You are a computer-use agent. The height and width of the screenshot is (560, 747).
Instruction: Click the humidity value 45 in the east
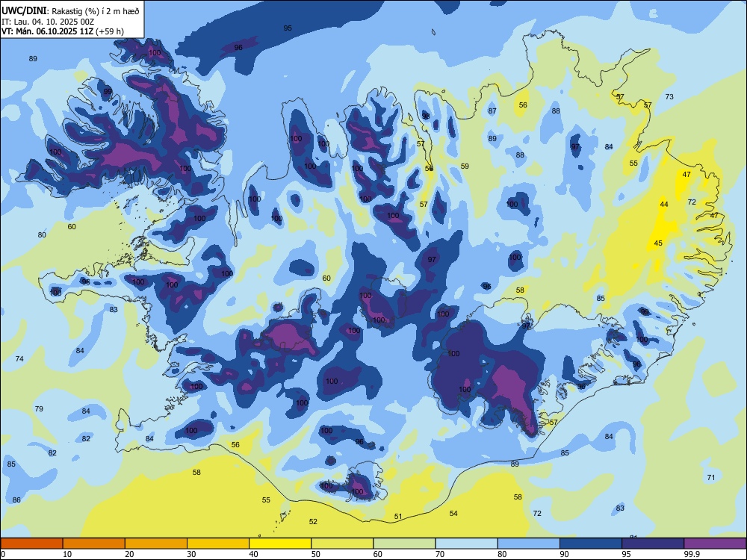tap(658, 243)
